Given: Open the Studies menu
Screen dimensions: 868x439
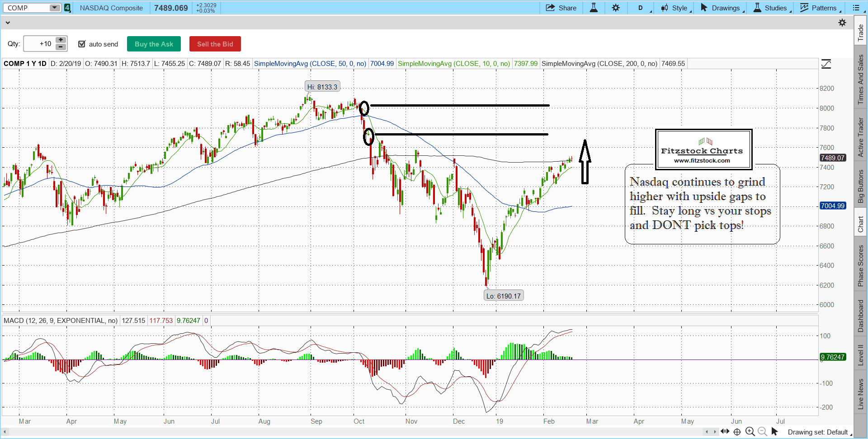Looking at the screenshot, I should (x=772, y=8).
